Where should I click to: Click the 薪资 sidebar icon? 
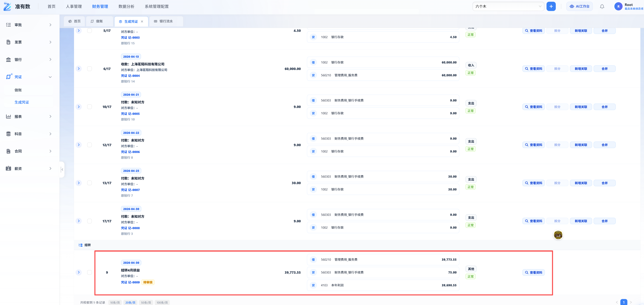tap(9, 168)
